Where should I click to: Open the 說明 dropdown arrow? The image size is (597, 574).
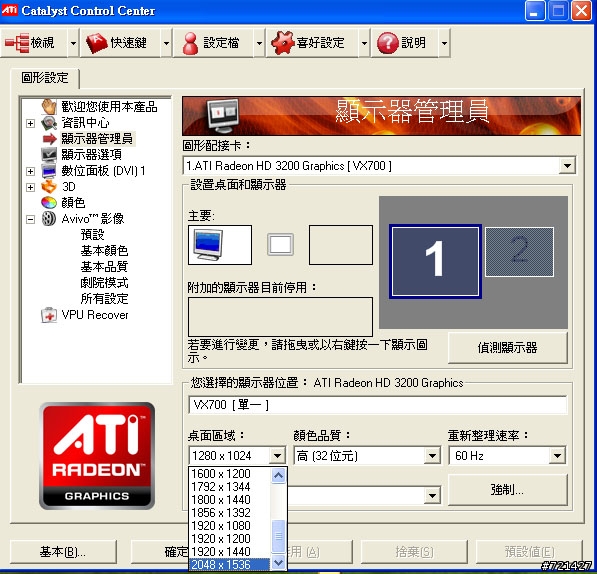click(444, 43)
